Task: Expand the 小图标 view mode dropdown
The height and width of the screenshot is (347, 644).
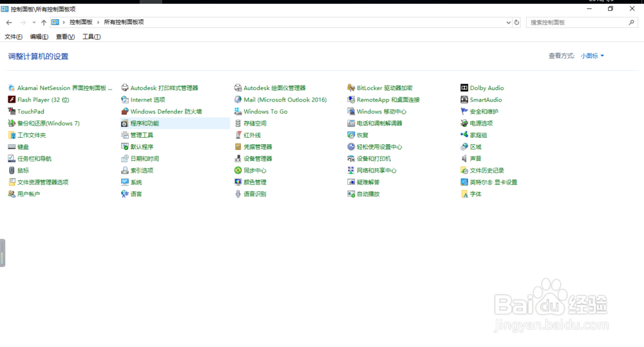Action: click(592, 56)
